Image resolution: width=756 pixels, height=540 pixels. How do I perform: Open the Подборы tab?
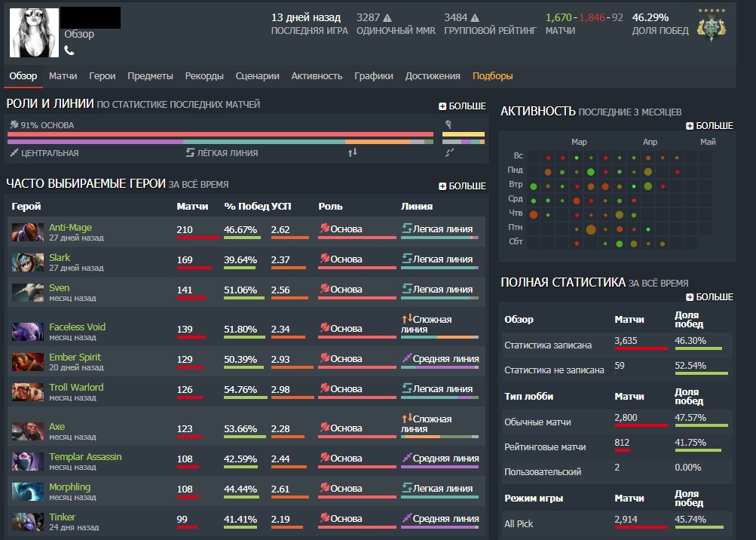[x=492, y=76]
